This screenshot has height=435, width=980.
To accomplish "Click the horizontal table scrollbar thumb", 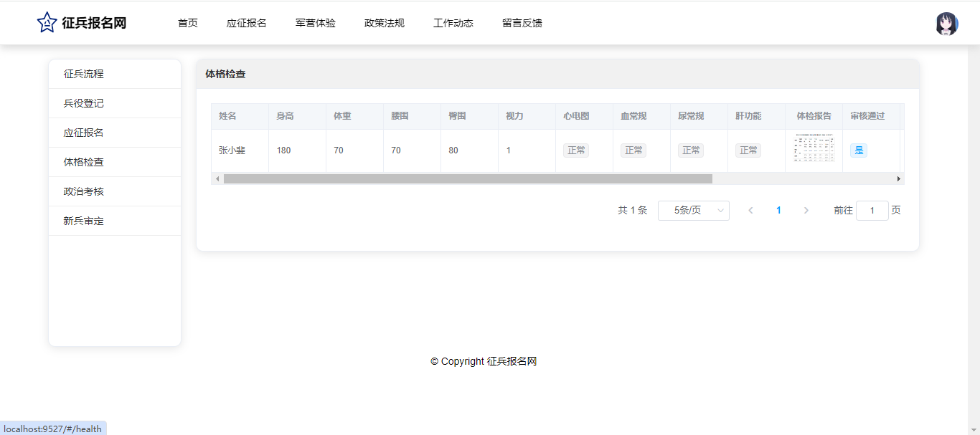I will tap(468, 178).
